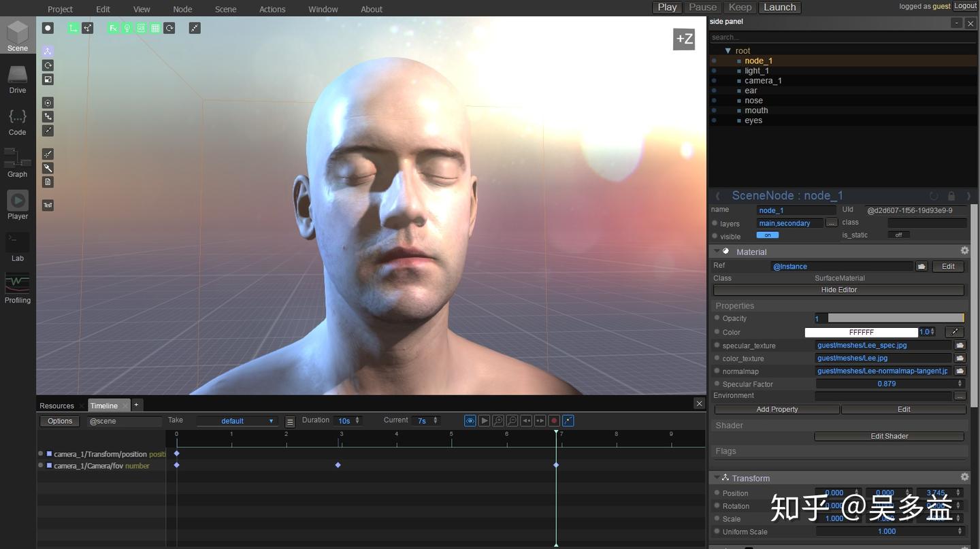The image size is (980, 549).
Task: Open the Take dropdown in the timeline
Action: 237,420
